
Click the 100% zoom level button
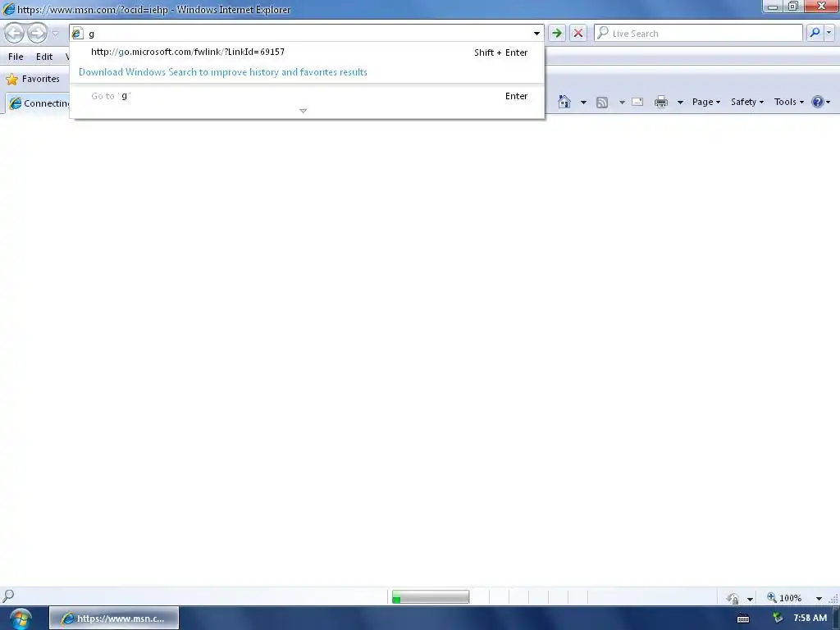coord(785,598)
